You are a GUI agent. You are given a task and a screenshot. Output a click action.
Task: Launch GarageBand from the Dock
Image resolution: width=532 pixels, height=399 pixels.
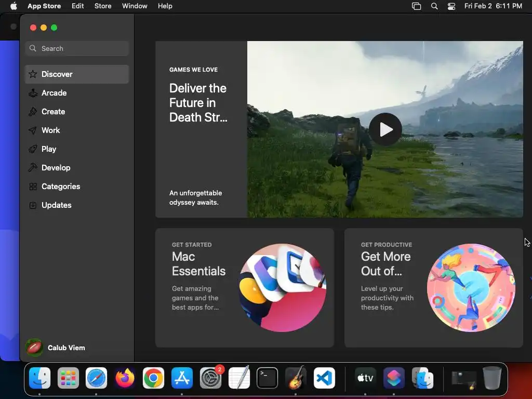(296, 377)
